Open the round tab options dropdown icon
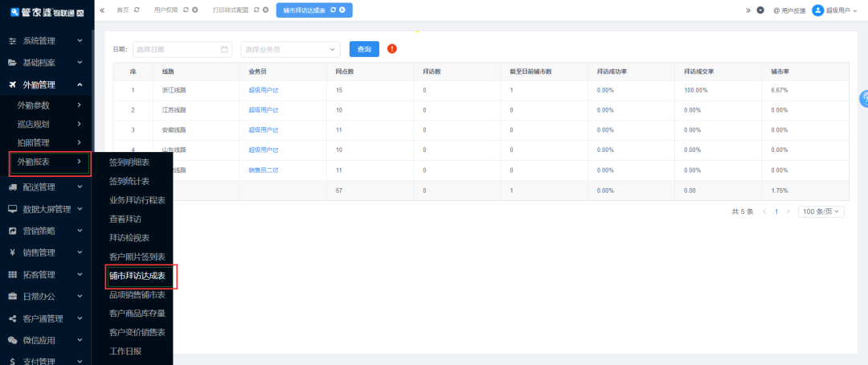Image resolution: width=868 pixels, height=365 pixels. [x=760, y=10]
